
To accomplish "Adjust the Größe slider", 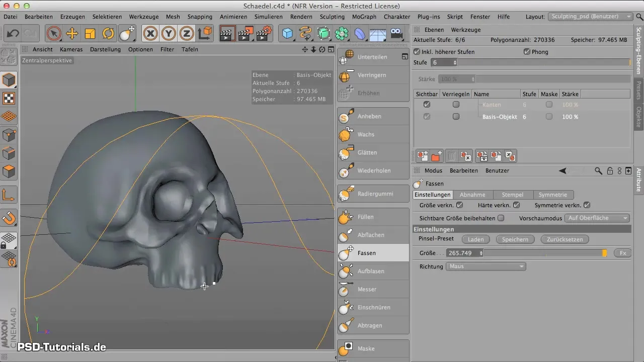I will (x=546, y=253).
